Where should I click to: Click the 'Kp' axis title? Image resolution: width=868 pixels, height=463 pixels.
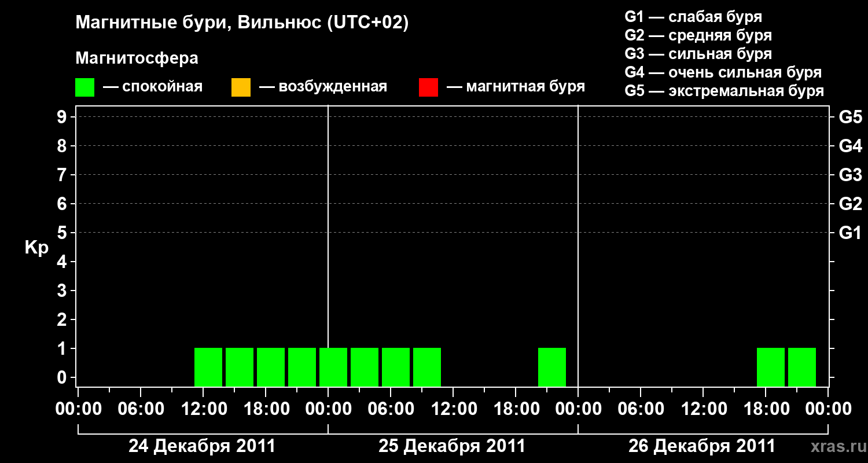[36, 248]
